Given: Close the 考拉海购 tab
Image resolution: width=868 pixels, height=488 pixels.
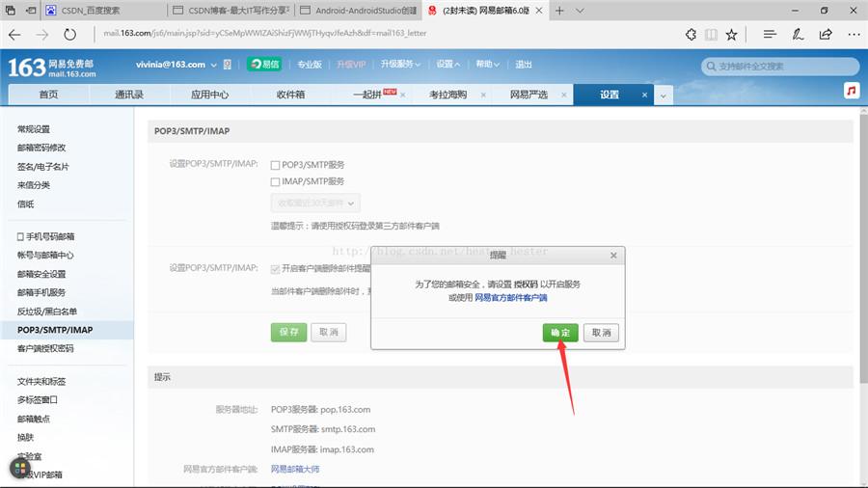Looking at the screenshot, I should click(483, 95).
